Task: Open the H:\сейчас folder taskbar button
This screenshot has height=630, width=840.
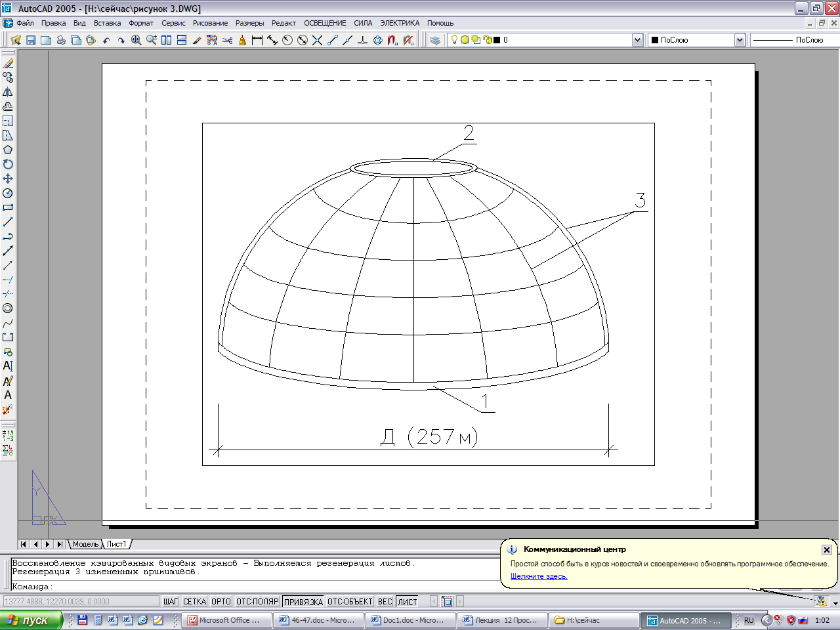Action: pyautogui.click(x=594, y=620)
